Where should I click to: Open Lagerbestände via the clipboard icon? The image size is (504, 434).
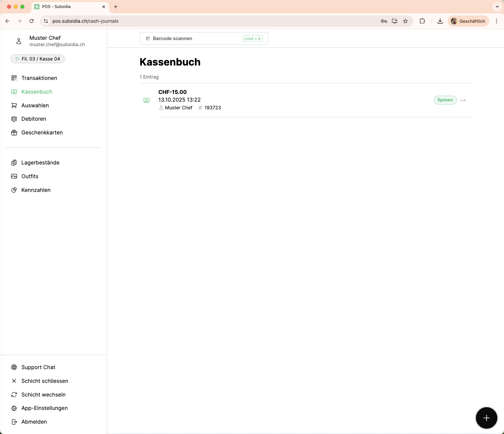coord(14,163)
